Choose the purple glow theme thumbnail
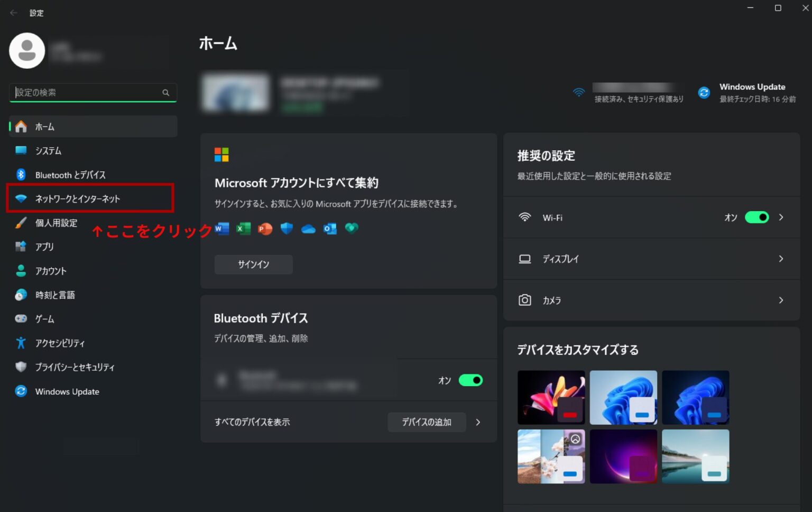 pyautogui.click(x=623, y=456)
